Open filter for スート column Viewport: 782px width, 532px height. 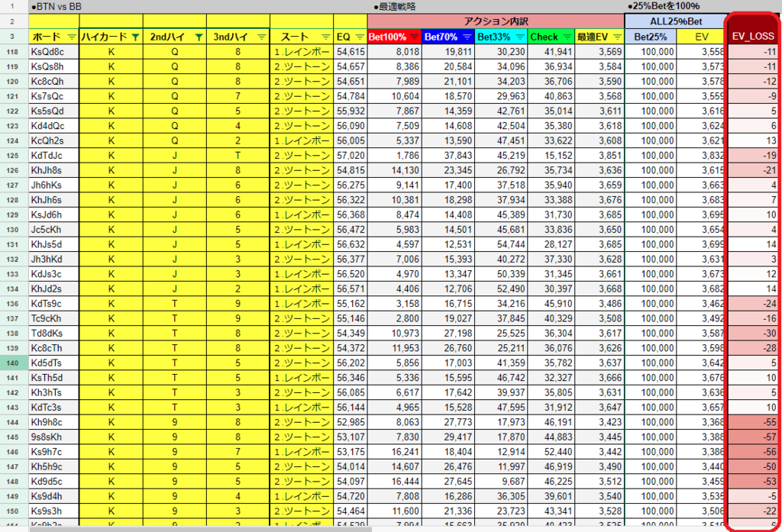pyautogui.click(x=325, y=37)
